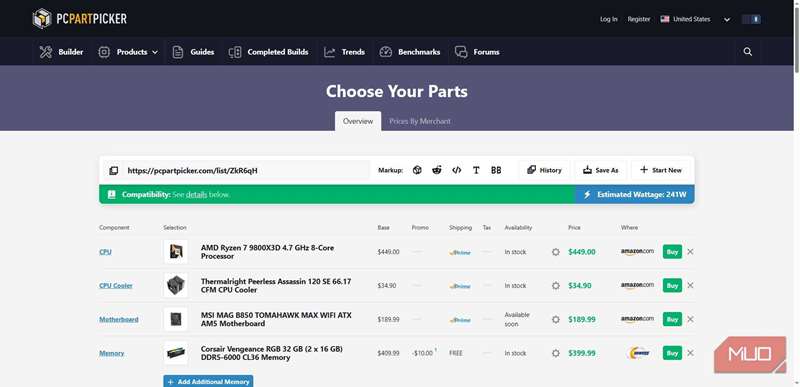Click the gear icon in CPU Cooler row
800x387 pixels.
click(556, 286)
